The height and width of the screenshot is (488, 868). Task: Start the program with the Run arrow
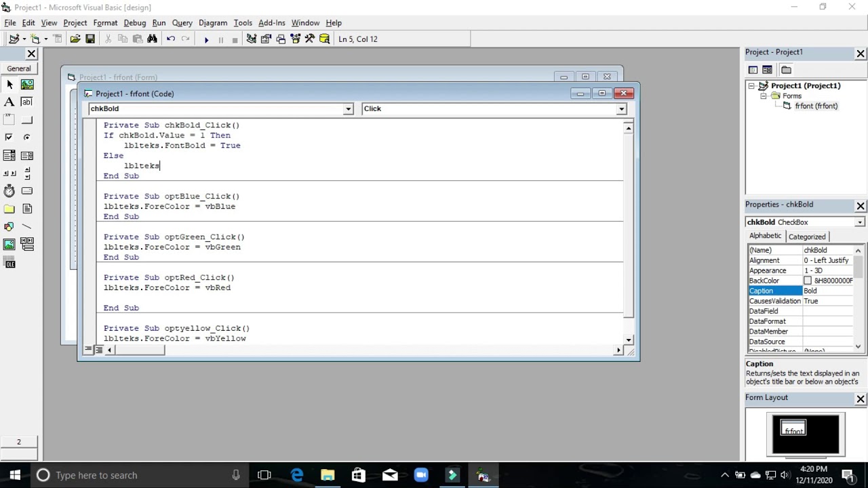[x=206, y=39]
